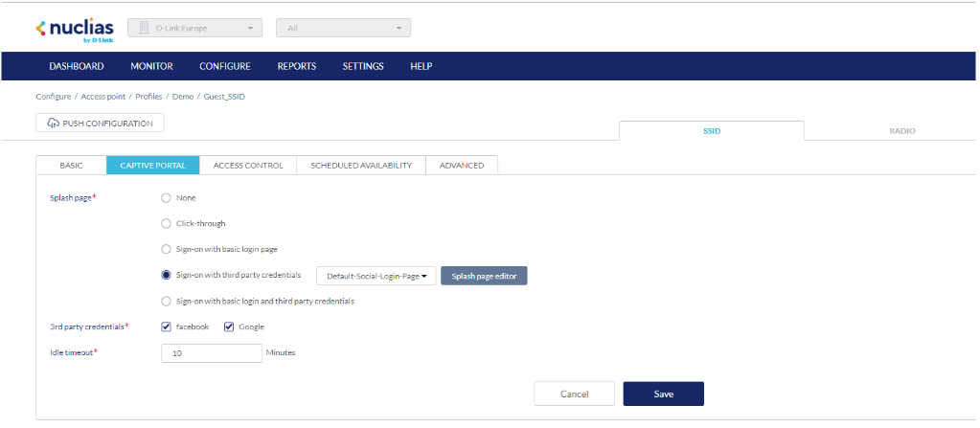Click the cloud upload icon on Push Configuration
The height and width of the screenshot is (428, 980).
[52, 124]
